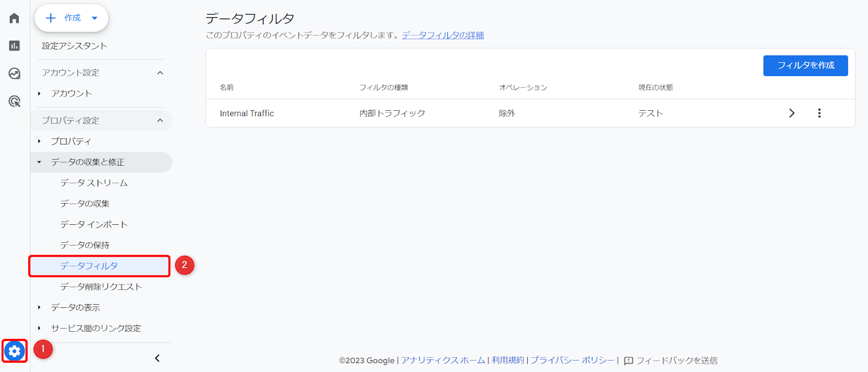The image size is (868, 372).
Task: Open the データフィルタの詳細 link
Action: 443,35
